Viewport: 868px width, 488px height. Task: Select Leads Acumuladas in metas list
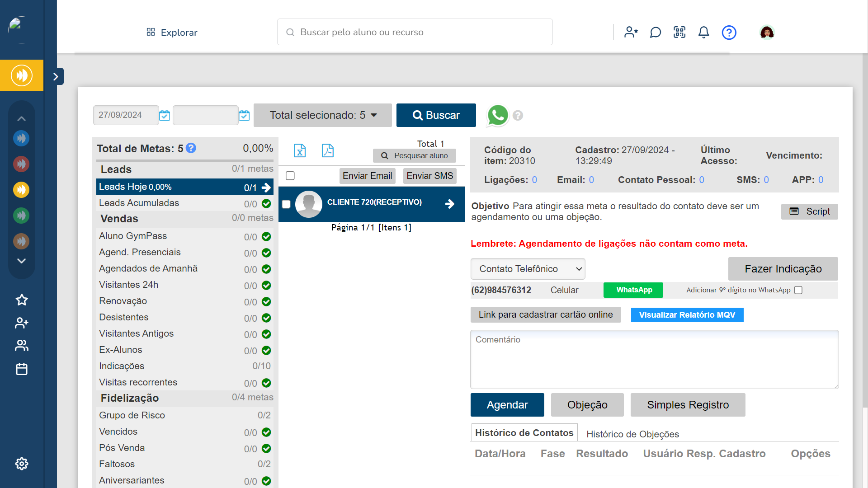[x=139, y=203]
